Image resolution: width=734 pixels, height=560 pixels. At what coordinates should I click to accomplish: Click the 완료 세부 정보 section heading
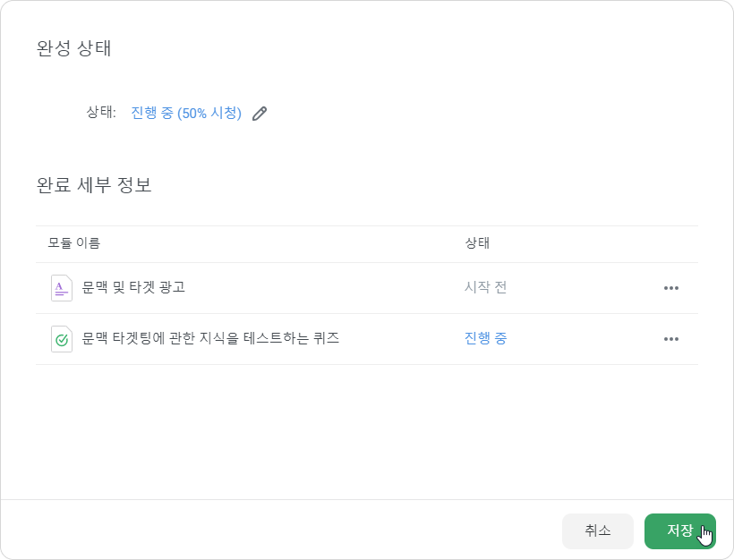[94, 185]
